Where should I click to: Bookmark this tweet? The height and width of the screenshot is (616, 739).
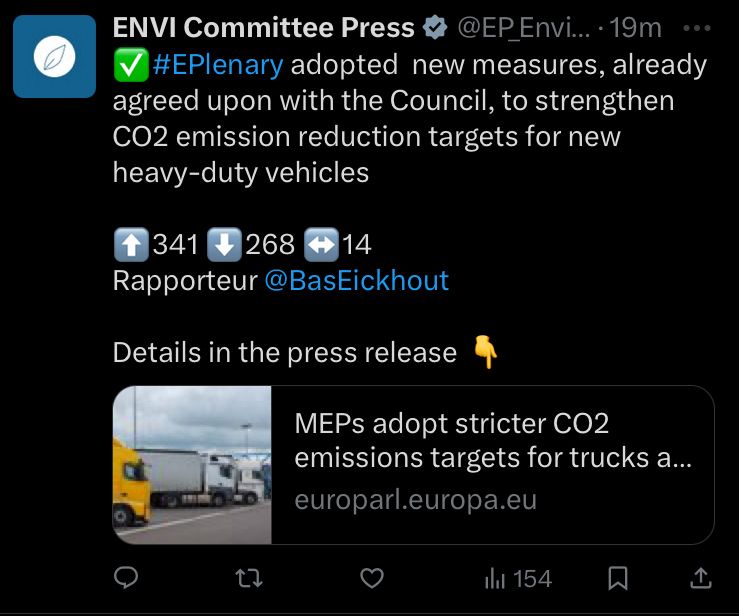619,578
